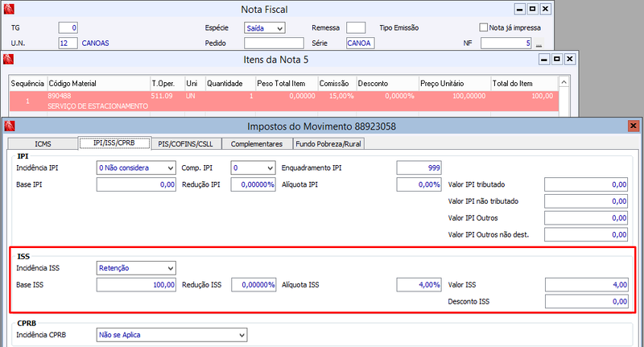Click the Base ISS field showing 100,00
The height and width of the screenshot is (347, 644).
tap(136, 285)
